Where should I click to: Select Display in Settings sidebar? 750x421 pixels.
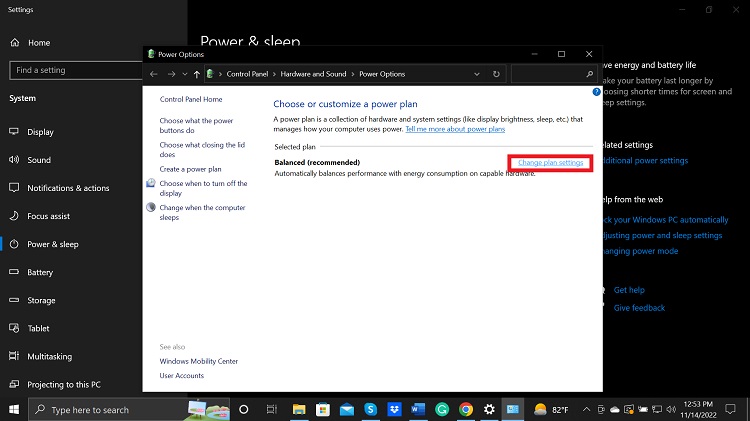click(40, 132)
